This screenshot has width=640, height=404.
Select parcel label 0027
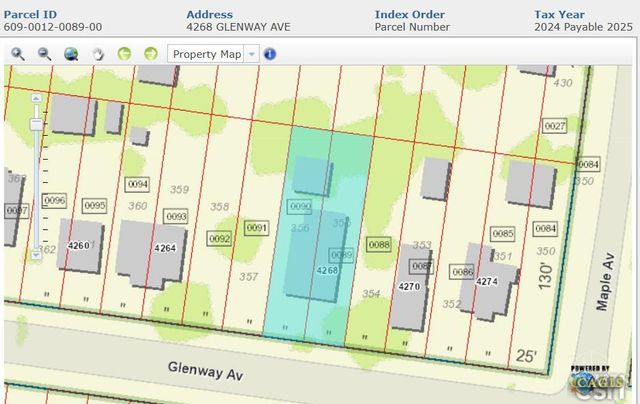pyautogui.click(x=554, y=125)
